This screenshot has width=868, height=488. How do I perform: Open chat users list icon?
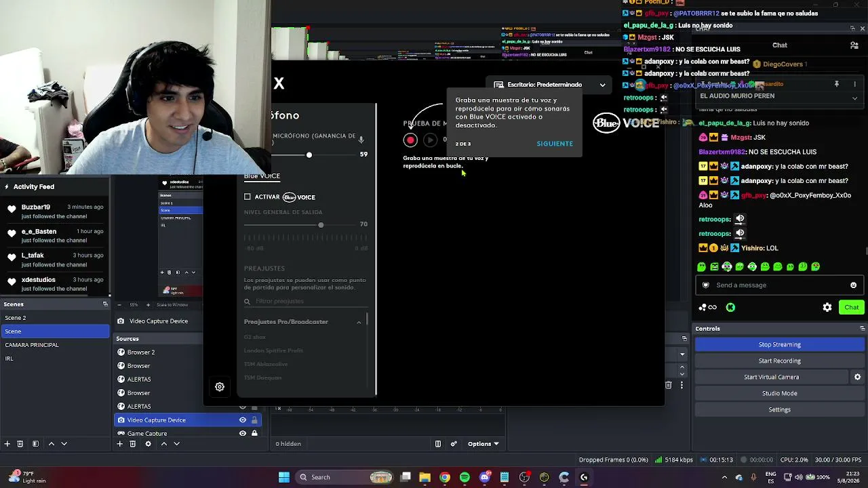coord(854,45)
